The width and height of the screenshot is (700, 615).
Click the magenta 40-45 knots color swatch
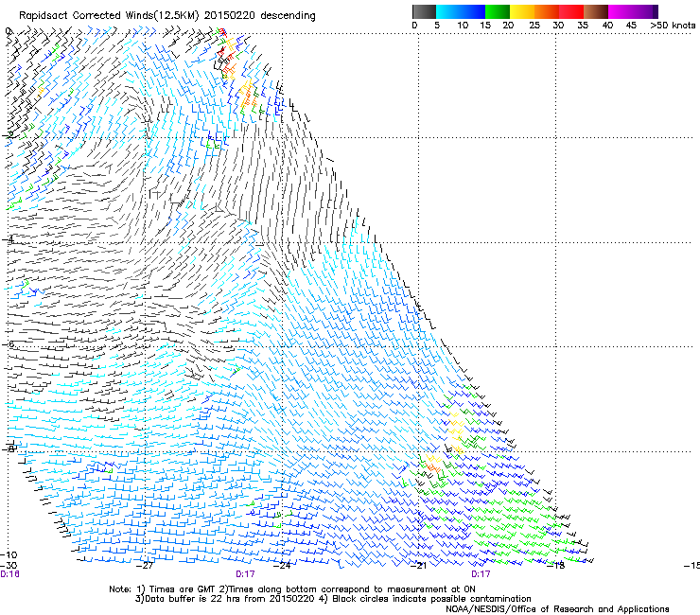pos(621,11)
